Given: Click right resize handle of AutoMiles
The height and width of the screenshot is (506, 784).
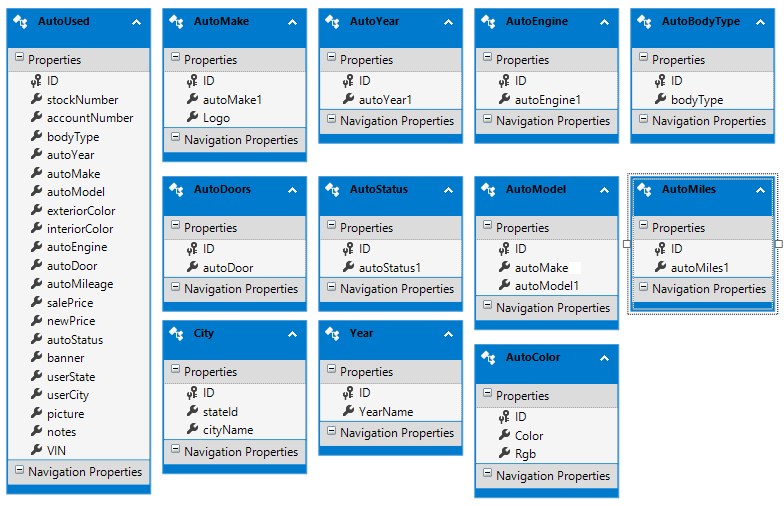Looking at the screenshot, I should [x=778, y=244].
